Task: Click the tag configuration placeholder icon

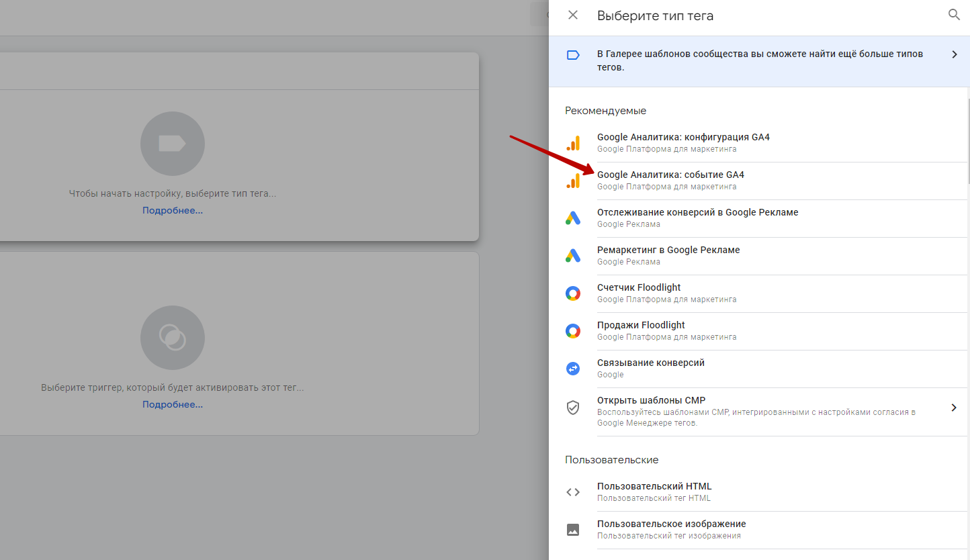Action: [173, 144]
